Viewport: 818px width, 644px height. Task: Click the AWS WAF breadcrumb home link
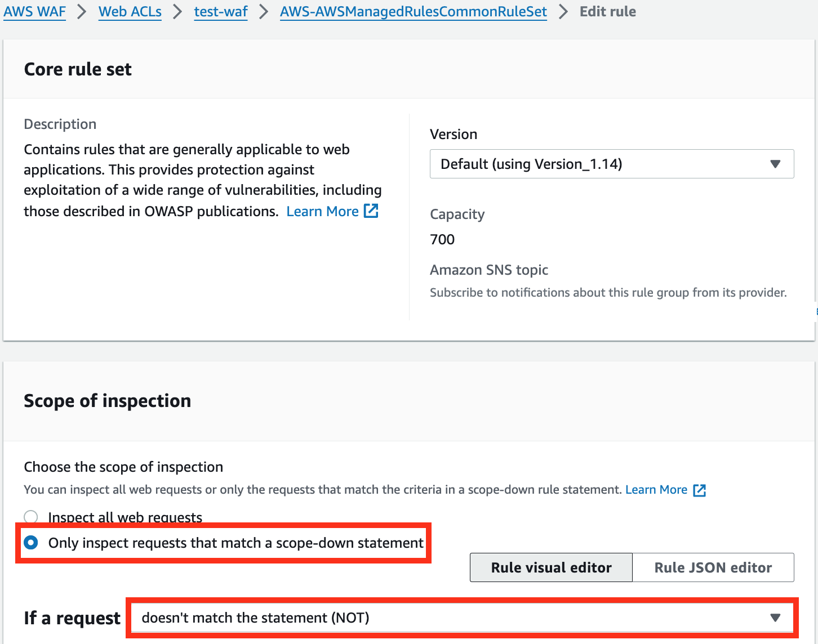click(34, 11)
